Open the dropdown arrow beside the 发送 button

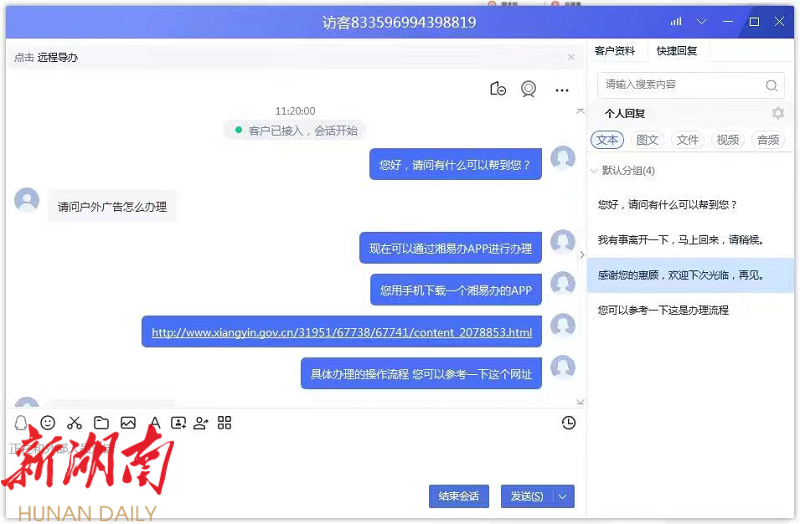pyautogui.click(x=564, y=496)
